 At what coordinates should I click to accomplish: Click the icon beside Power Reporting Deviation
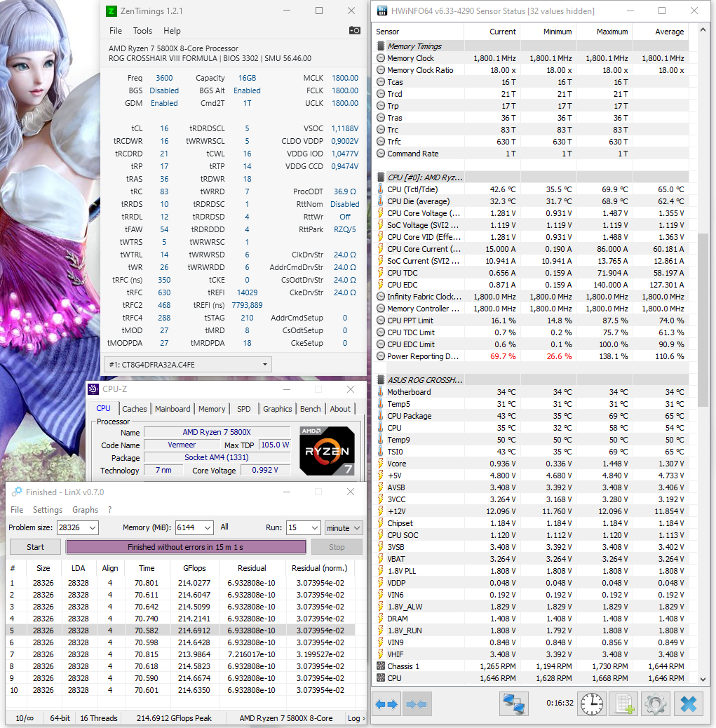coord(381,356)
